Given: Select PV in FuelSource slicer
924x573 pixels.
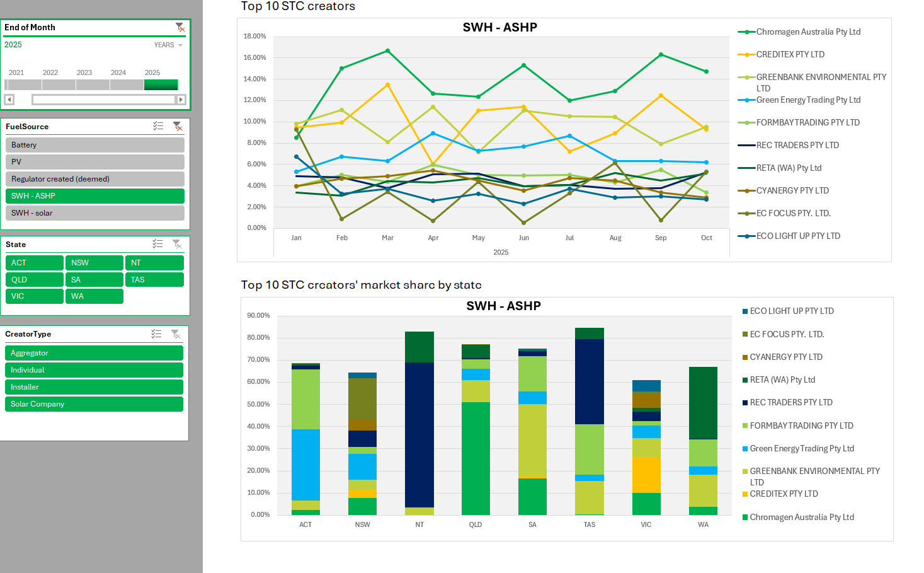Looking at the screenshot, I should [95, 162].
